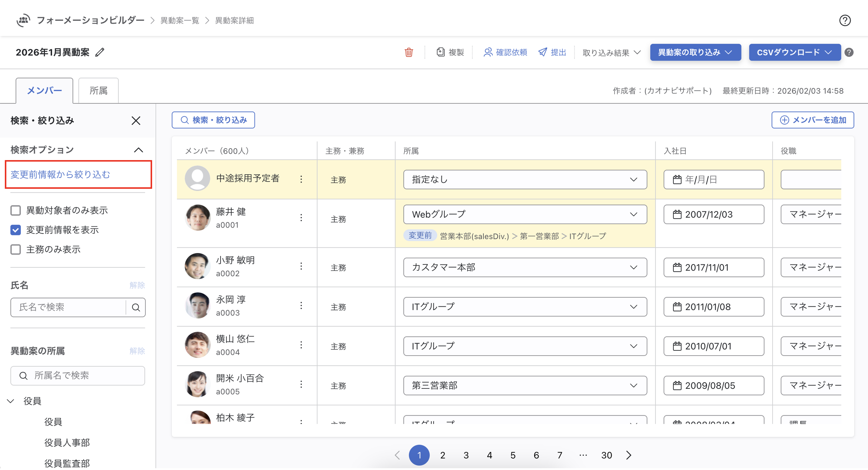Viewport: 868px width, 470px height.
Task: Open 所属 dropdown showing Webグループ
Action: coord(525,214)
